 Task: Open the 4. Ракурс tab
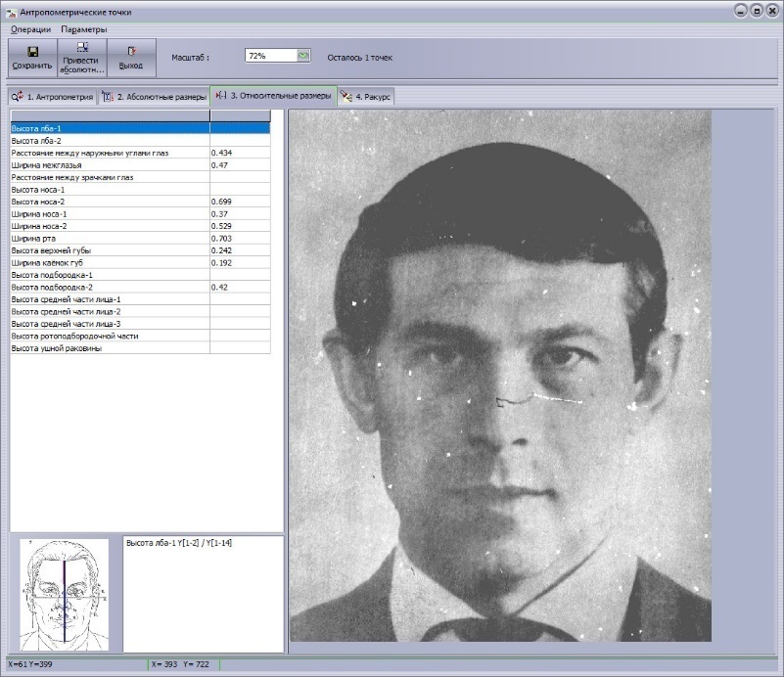(367, 97)
